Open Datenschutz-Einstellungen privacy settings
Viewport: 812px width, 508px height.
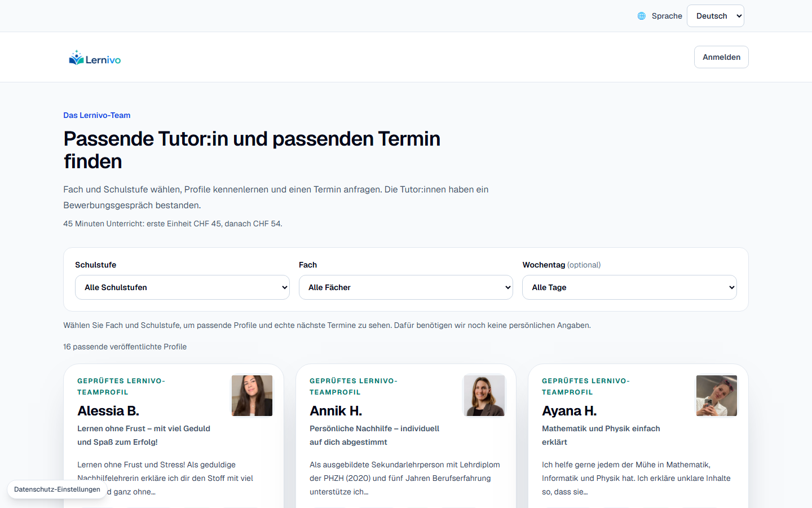(57, 489)
